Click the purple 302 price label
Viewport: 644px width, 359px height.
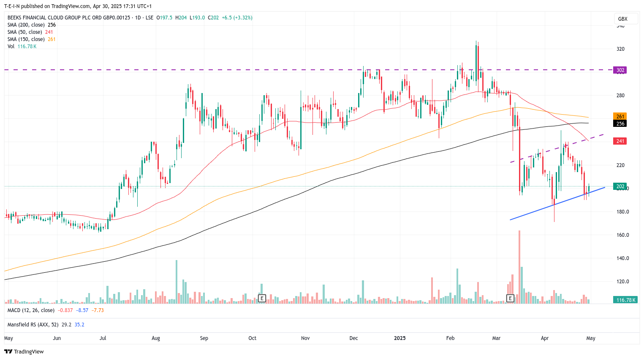620,70
